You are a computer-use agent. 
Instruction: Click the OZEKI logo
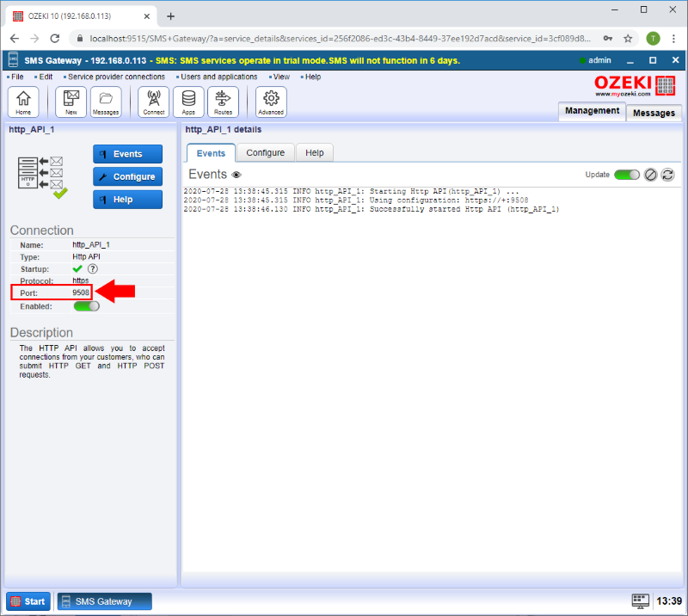[635, 86]
